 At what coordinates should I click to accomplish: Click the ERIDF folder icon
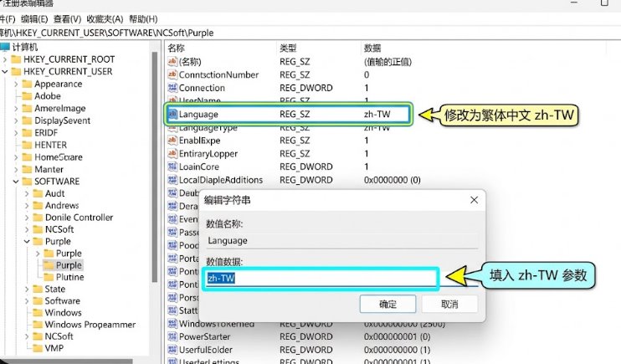point(27,133)
